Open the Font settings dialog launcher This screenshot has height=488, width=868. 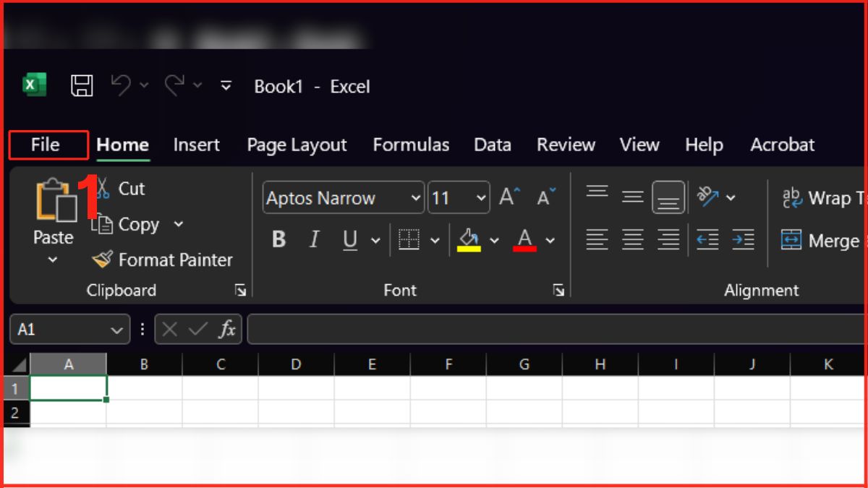click(x=558, y=290)
